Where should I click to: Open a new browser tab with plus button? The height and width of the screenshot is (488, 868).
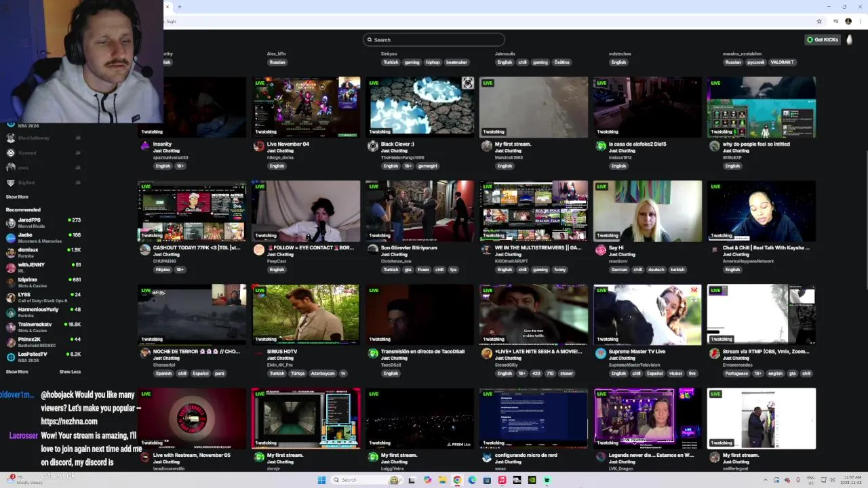[x=180, y=7]
